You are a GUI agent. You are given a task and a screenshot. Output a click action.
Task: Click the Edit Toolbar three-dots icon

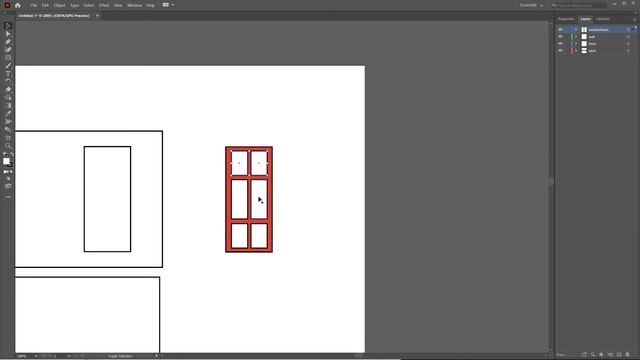tap(8, 197)
